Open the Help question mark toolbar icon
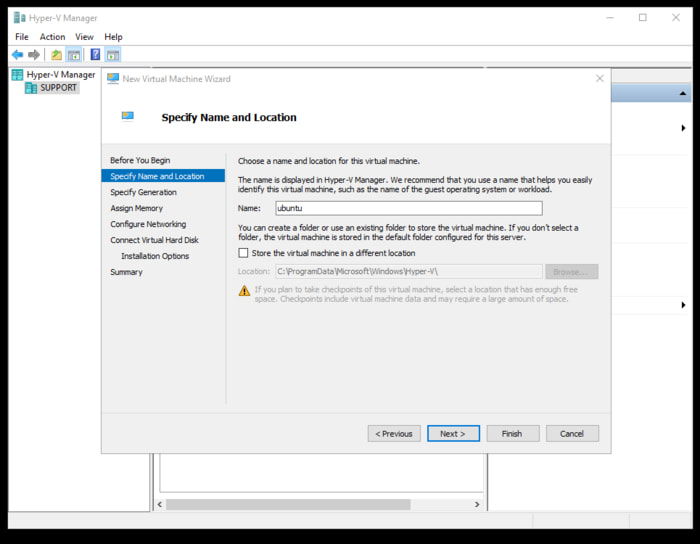The height and width of the screenshot is (544, 700). (95, 54)
